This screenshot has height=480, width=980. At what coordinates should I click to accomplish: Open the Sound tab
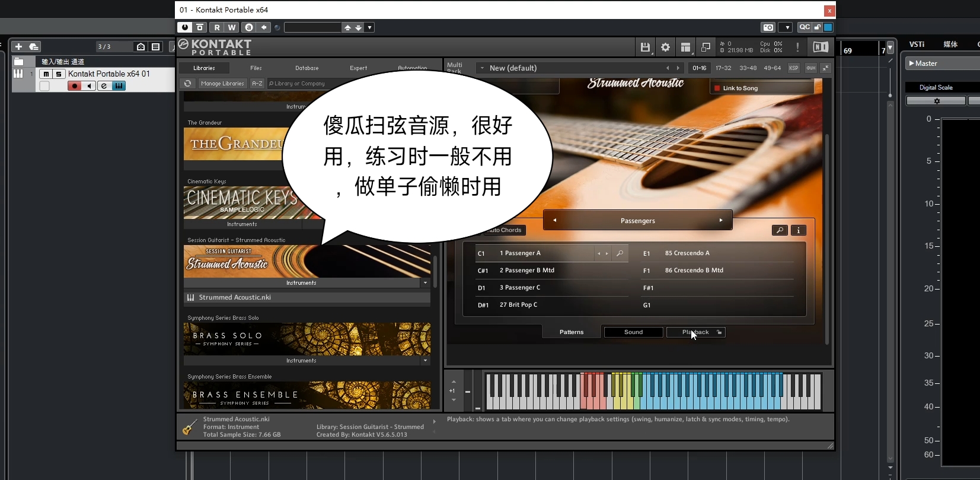pyautogui.click(x=633, y=332)
